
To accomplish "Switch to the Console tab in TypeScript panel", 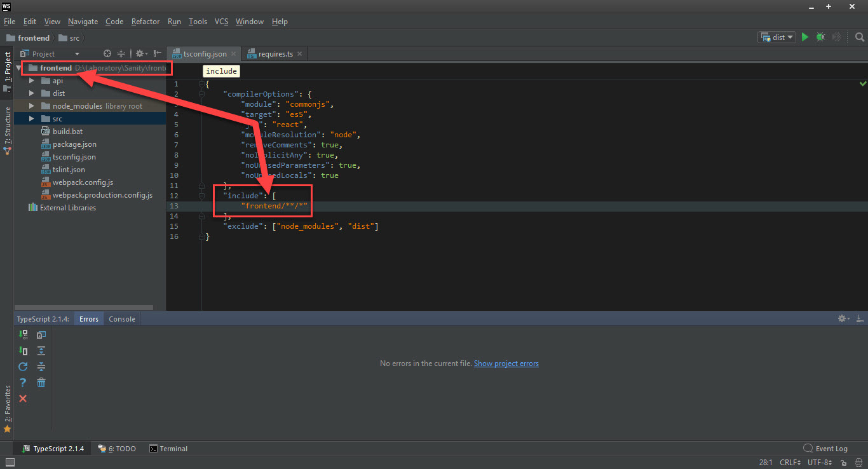I will click(x=122, y=319).
